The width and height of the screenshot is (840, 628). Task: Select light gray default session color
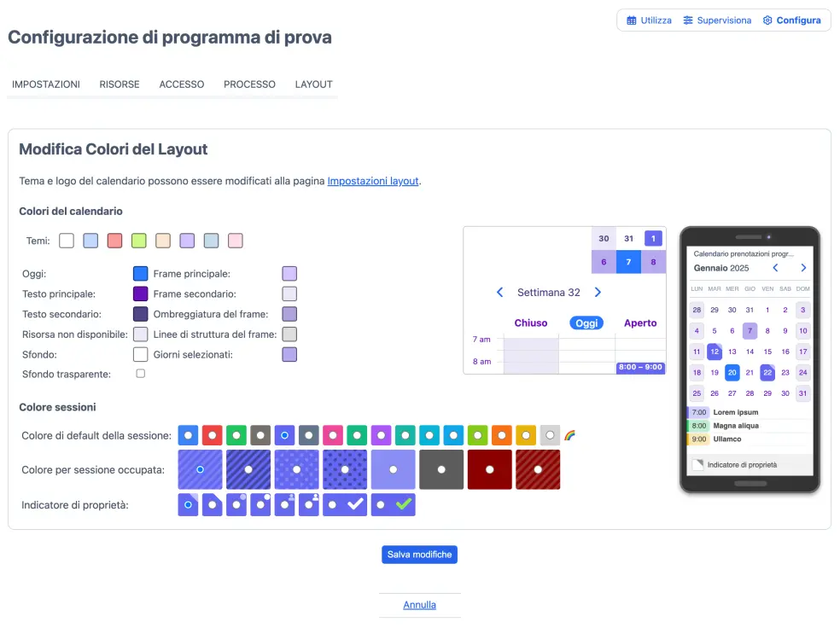click(x=550, y=435)
